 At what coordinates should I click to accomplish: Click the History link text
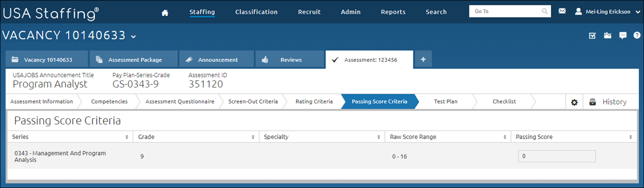coord(614,102)
